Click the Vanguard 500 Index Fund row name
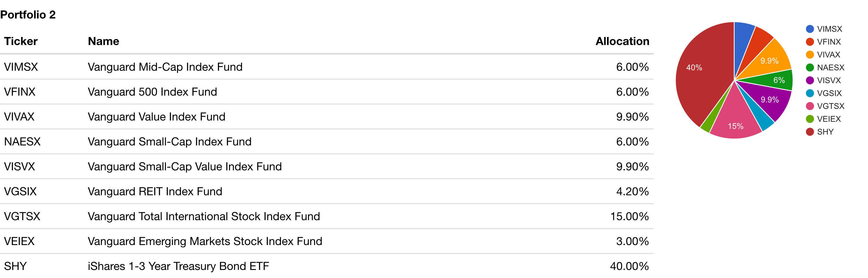This screenshot has height=278, width=868. [152, 92]
